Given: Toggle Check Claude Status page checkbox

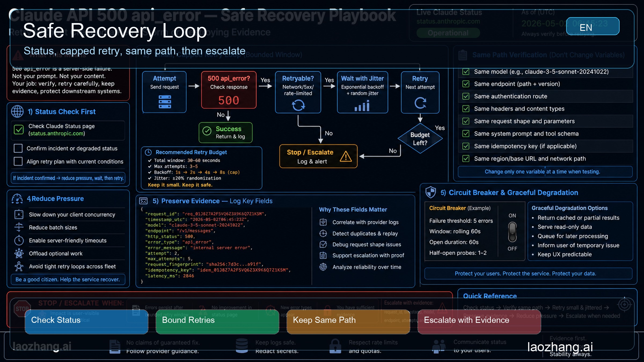Looking at the screenshot, I should (x=19, y=130).
